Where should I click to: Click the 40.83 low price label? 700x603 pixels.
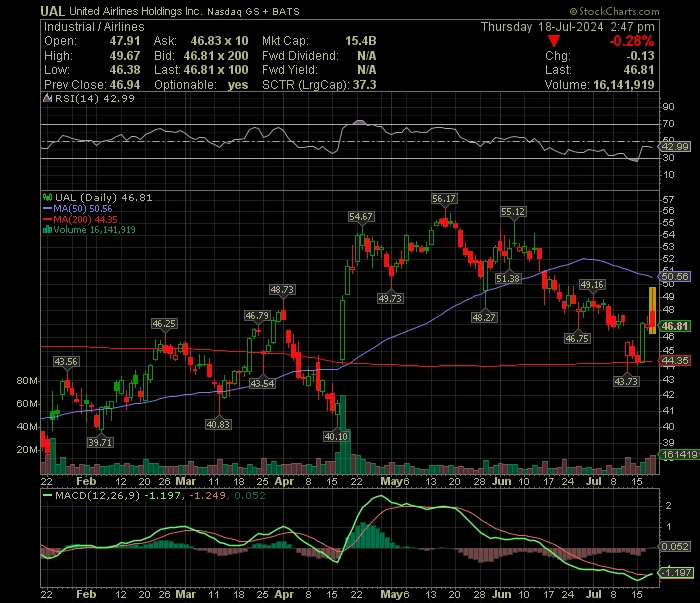pos(218,424)
